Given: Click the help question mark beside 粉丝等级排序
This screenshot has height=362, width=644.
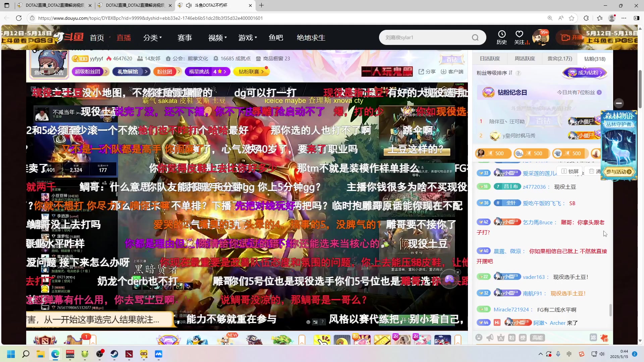Looking at the screenshot, I should click(518, 73).
